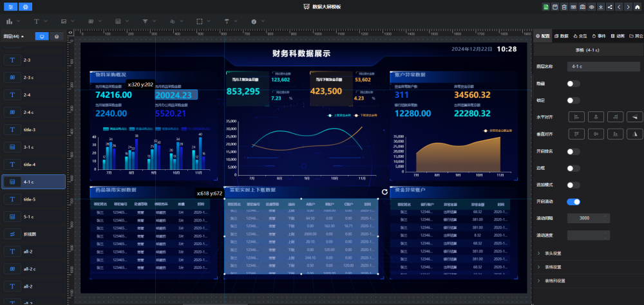644x305 pixels.
Task: Select the 20024.23 value on the canvas
Action: pos(176,95)
